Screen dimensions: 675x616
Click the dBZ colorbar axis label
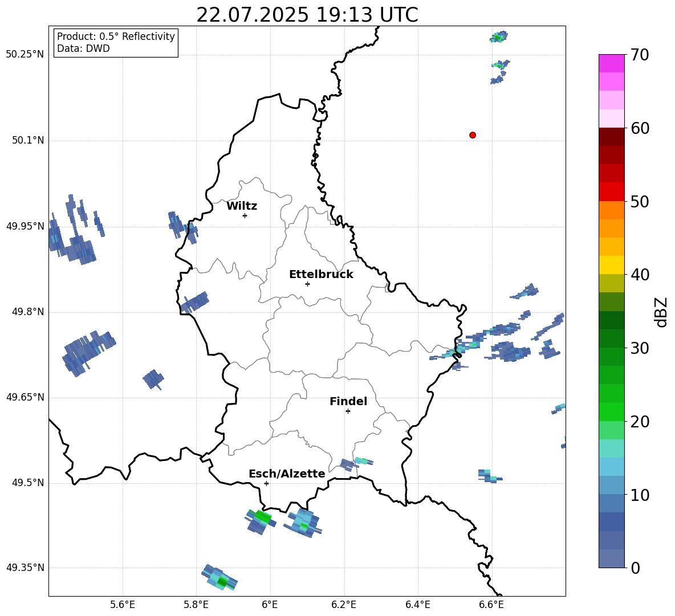pos(661,312)
